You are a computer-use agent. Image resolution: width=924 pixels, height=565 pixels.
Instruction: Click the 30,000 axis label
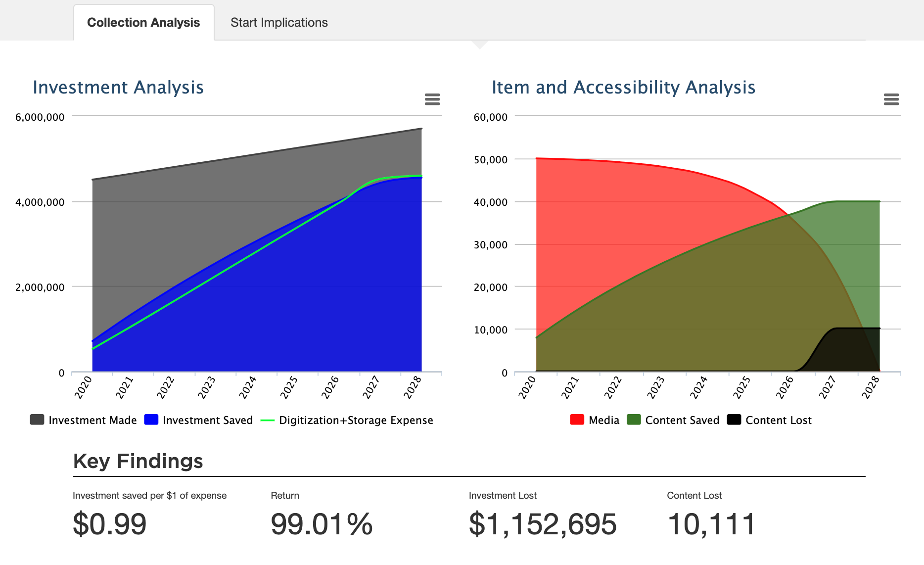[x=491, y=245]
